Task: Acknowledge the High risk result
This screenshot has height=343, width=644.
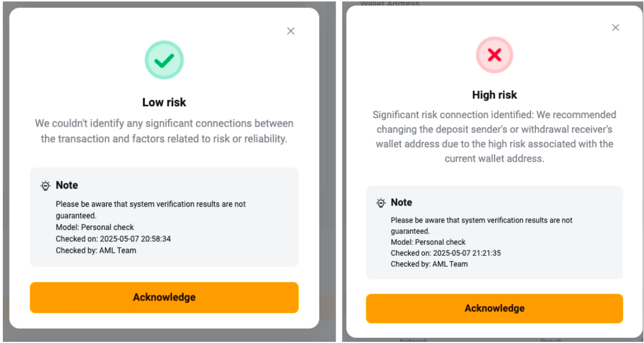Action: pos(494,308)
